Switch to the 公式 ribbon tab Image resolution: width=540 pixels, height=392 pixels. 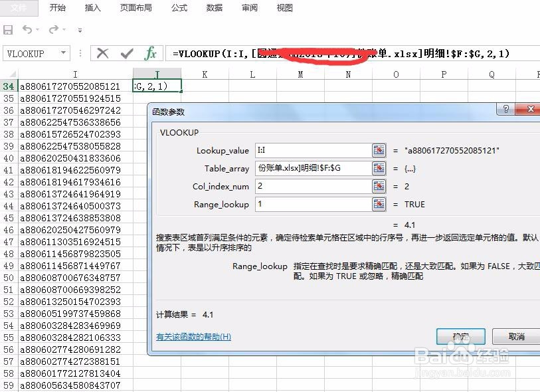click(178, 8)
